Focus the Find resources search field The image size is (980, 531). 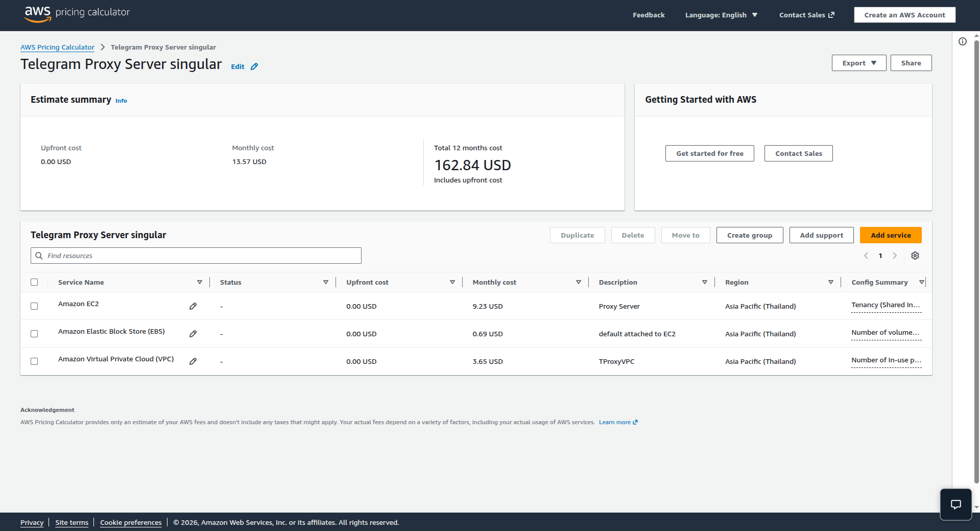tap(196, 256)
